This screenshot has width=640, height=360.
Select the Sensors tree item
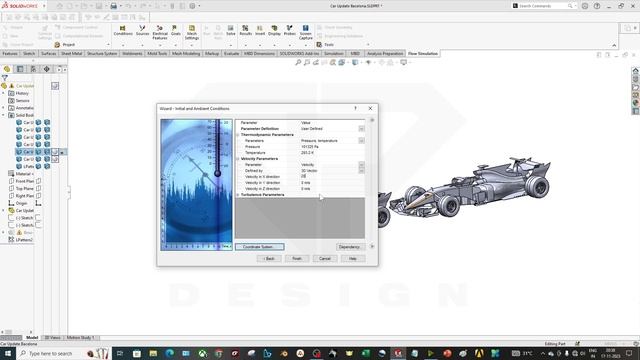[19, 100]
